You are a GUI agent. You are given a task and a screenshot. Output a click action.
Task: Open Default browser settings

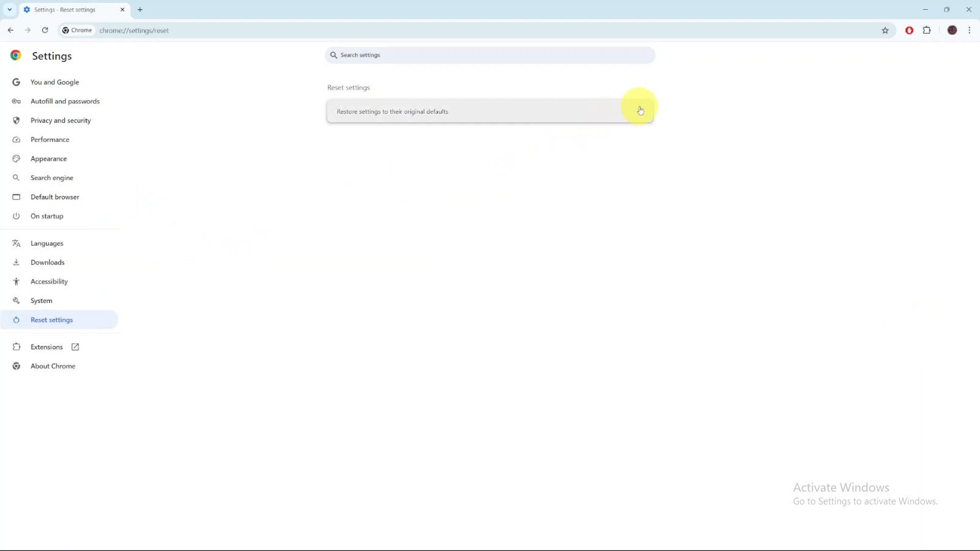pyautogui.click(x=55, y=197)
